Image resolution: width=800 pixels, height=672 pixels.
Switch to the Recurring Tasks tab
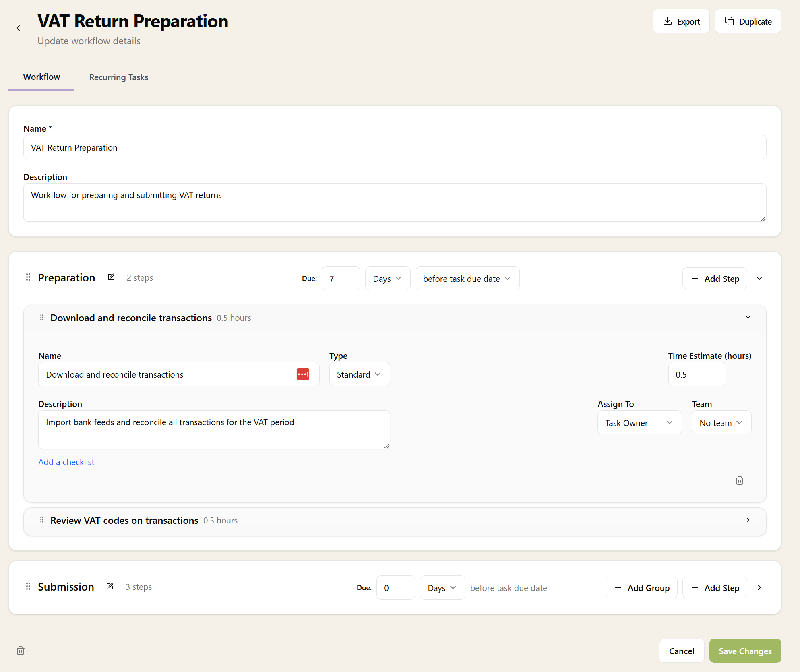pos(119,77)
